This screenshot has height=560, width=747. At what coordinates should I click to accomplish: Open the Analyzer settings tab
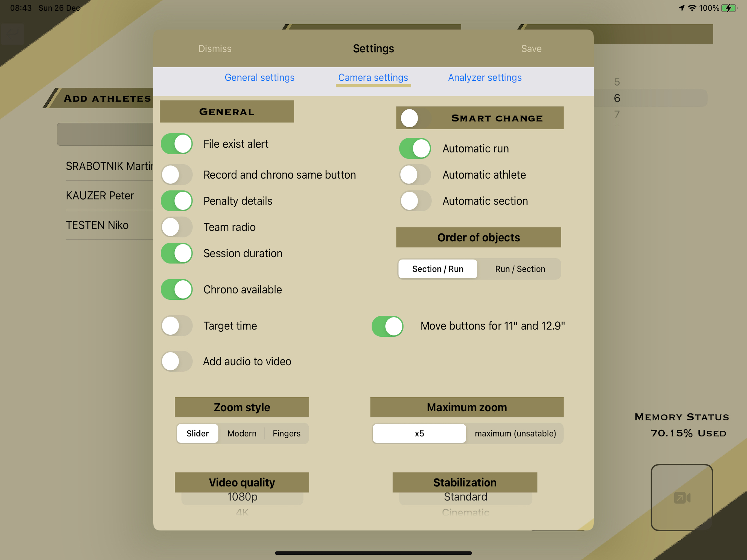click(x=485, y=78)
